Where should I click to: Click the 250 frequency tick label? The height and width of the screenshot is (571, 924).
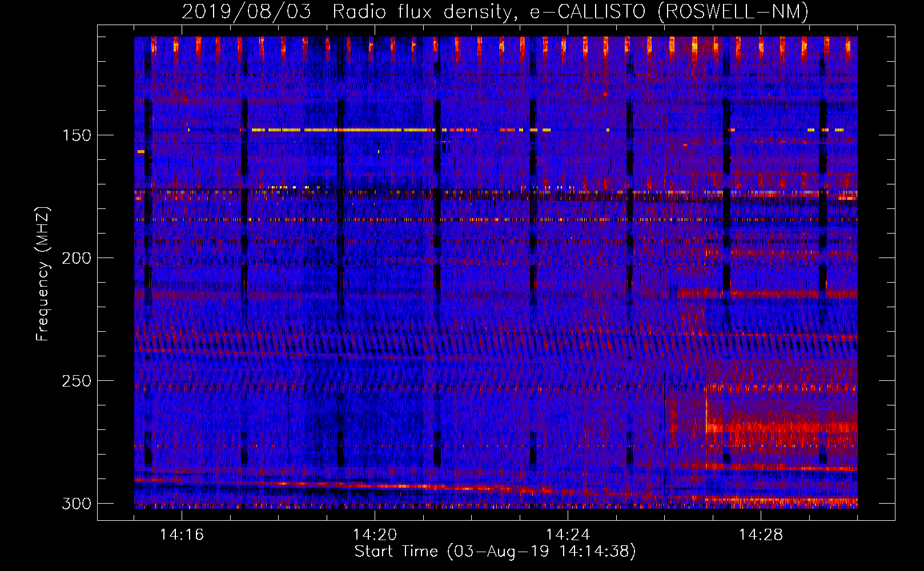pyautogui.click(x=76, y=381)
